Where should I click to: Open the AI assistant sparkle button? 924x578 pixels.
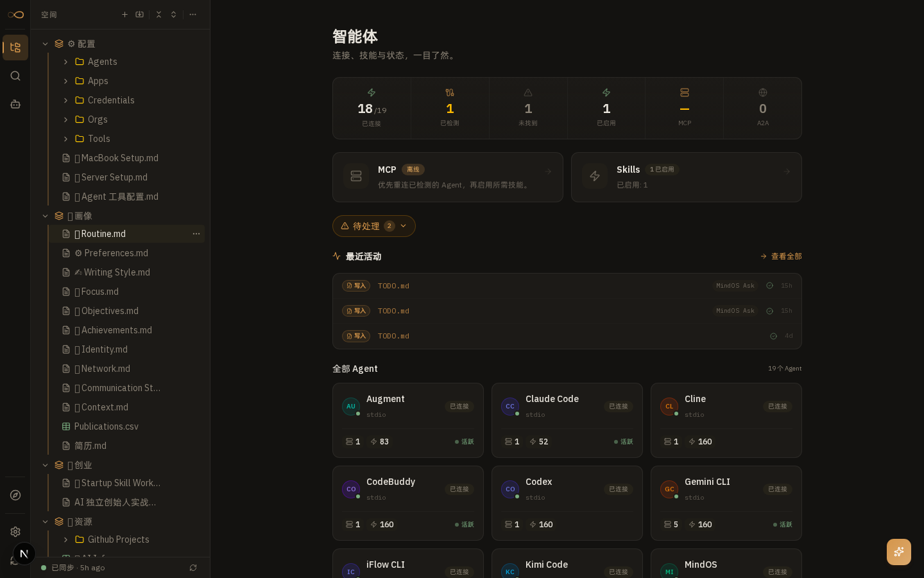tap(899, 552)
